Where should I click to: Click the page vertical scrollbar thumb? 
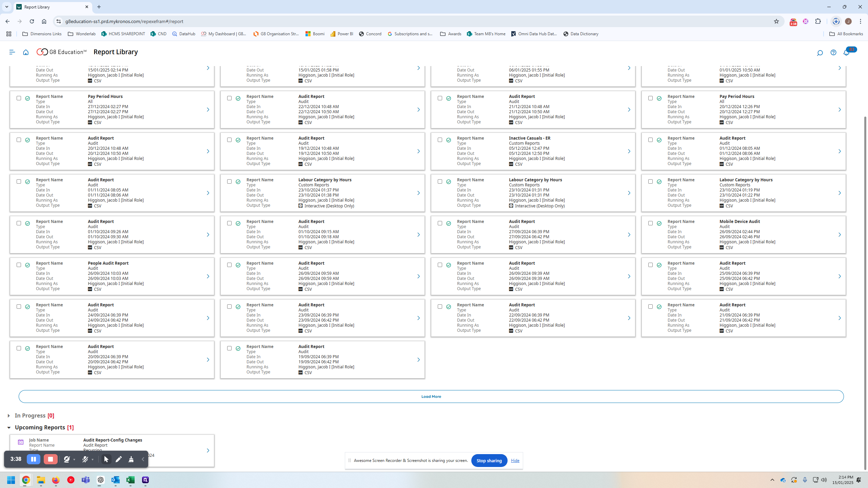[865, 293]
